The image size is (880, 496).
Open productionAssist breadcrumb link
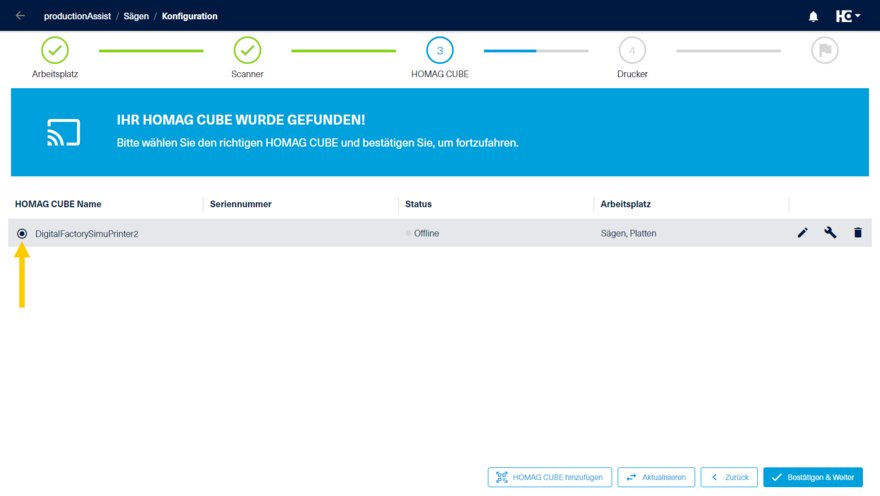tap(77, 16)
